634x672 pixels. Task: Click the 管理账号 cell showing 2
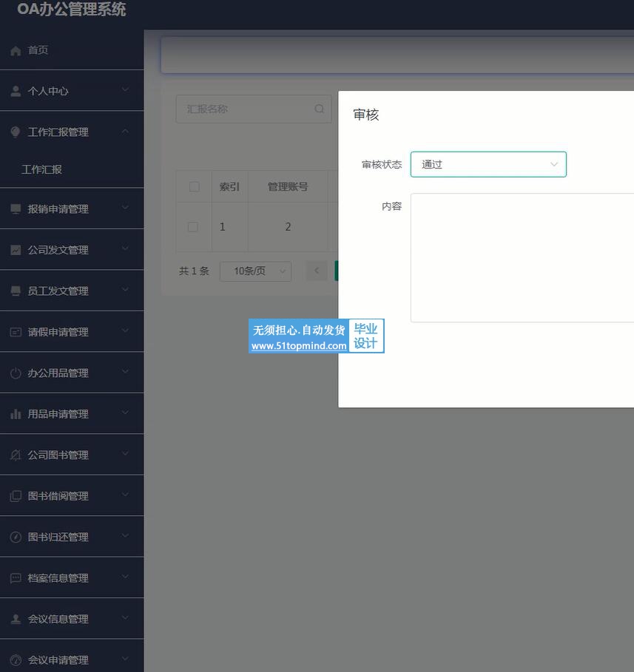point(288,227)
